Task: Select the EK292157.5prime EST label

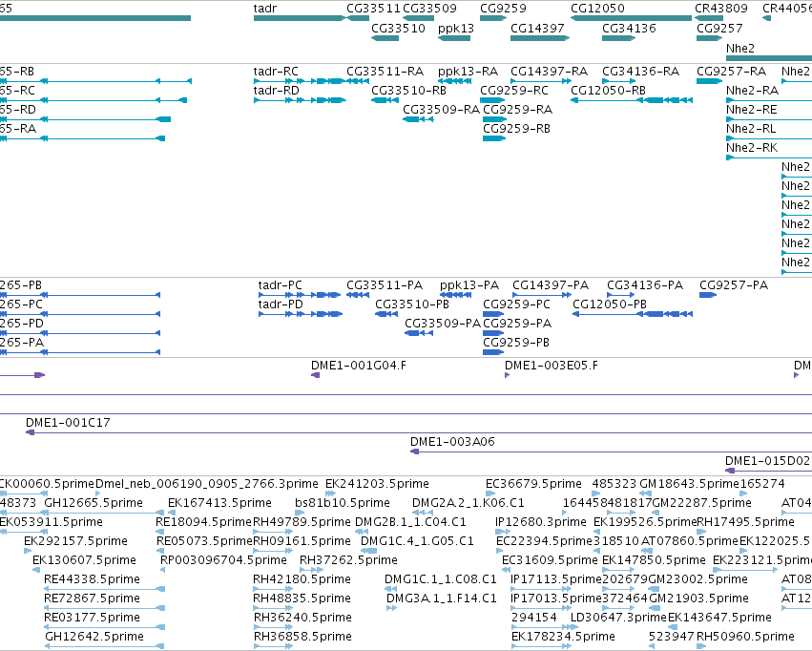Action: pyautogui.click(x=75, y=541)
